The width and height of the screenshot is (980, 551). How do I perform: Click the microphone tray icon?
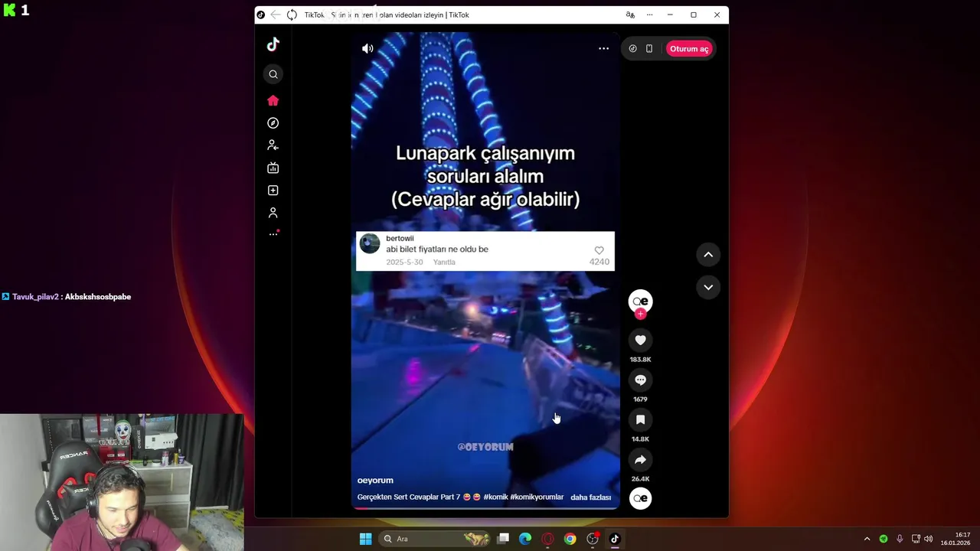pos(900,539)
